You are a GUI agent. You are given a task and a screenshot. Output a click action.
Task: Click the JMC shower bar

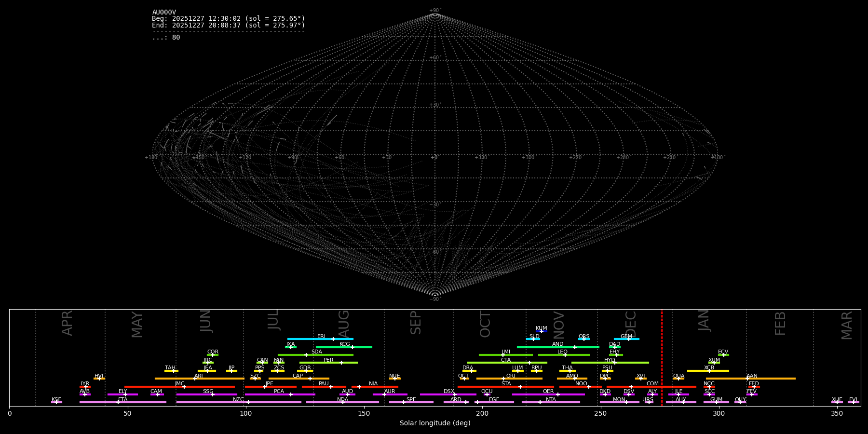[x=179, y=387]
